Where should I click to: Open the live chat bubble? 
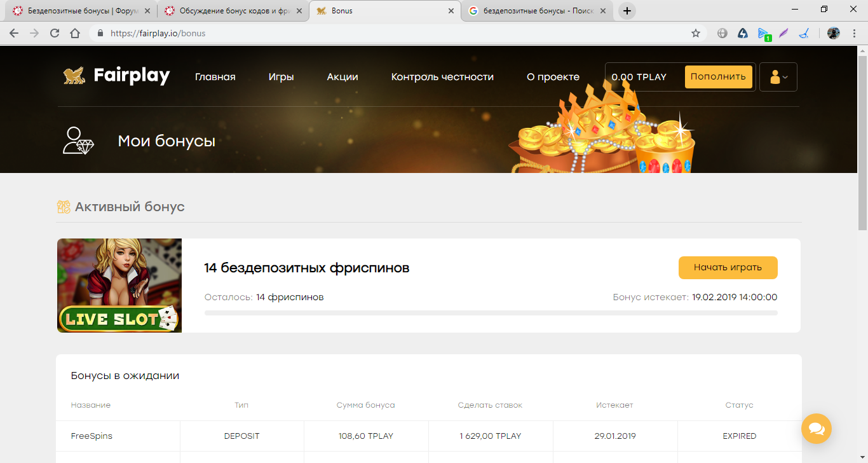[817, 428]
